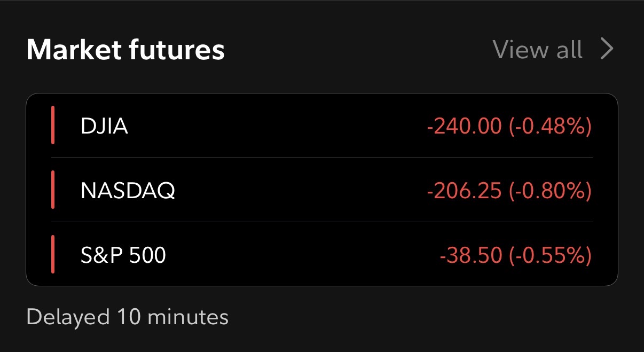The height and width of the screenshot is (352, 644).
Task: Click the divider between DJIA and NASDAQ
Action: pos(321,158)
